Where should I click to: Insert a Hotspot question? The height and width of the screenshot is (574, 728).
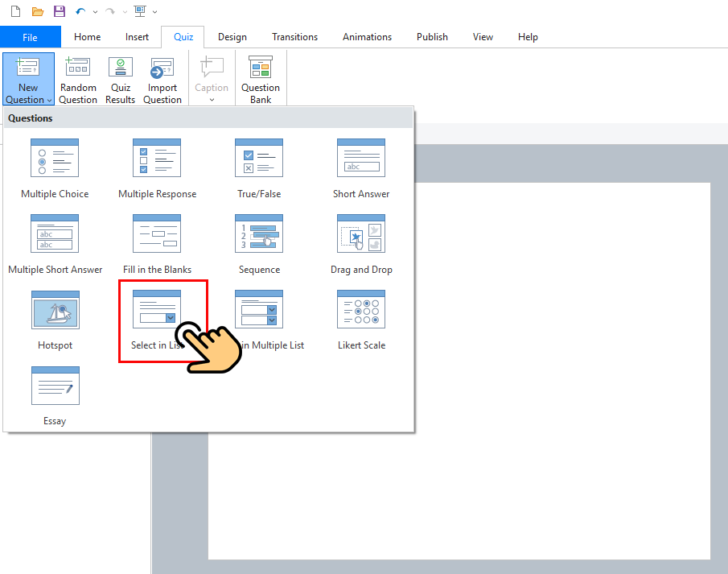(x=56, y=320)
